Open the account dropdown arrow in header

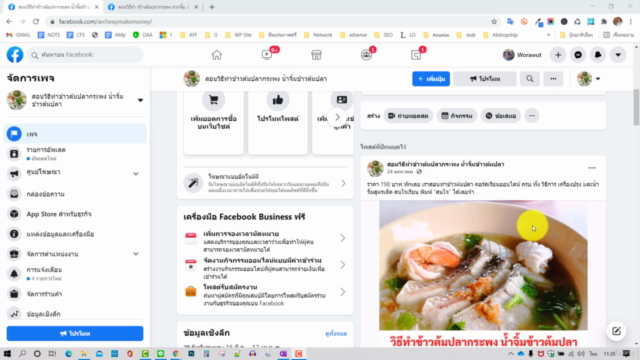pos(618,55)
